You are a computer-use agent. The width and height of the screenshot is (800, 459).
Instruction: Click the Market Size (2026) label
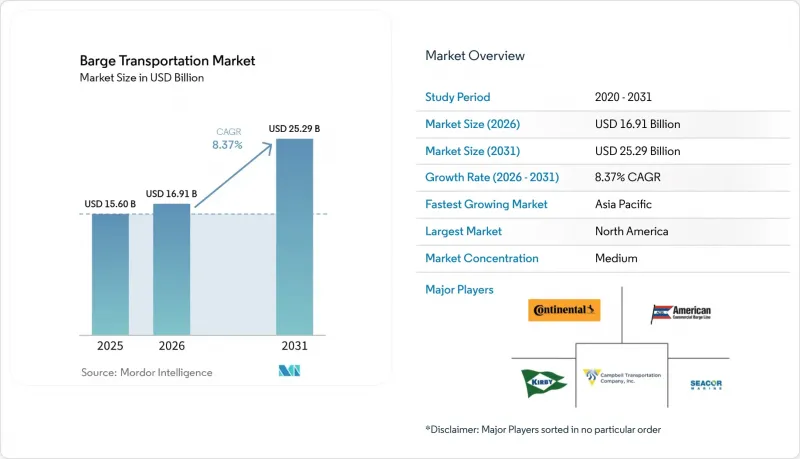coord(472,124)
